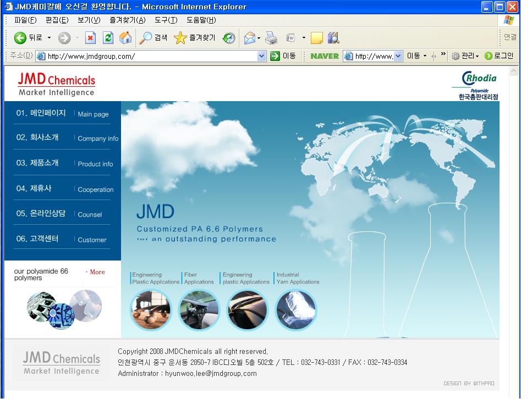Click the DESIGN BY WITHPRO credit text
Viewport: 532px width, 399px height.
pyautogui.click(x=469, y=384)
